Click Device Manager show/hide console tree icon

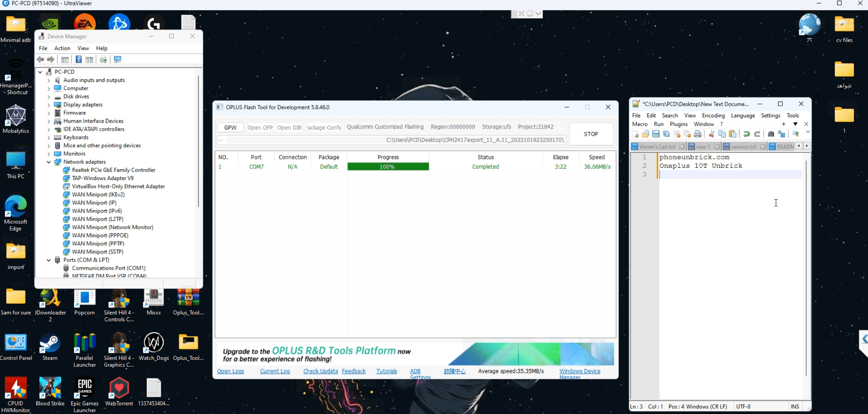coord(65,59)
